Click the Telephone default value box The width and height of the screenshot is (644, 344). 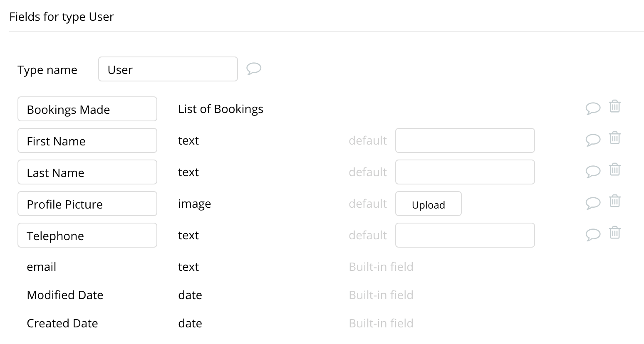click(x=465, y=235)
